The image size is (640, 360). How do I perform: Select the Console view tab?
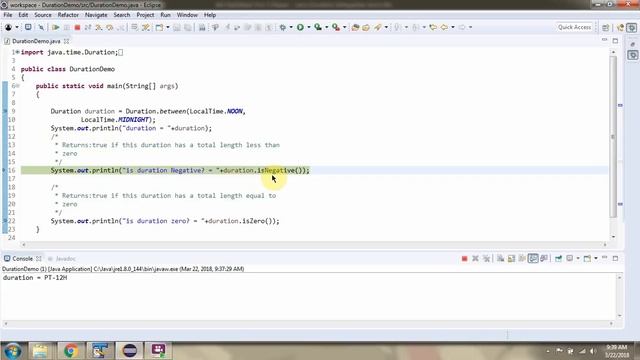coord(22,259)
